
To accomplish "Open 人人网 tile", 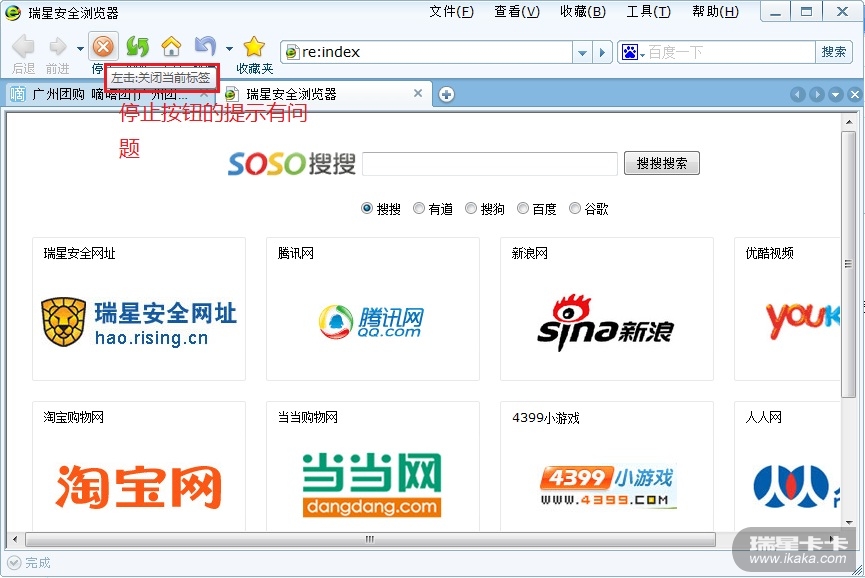I will (787, 466).
